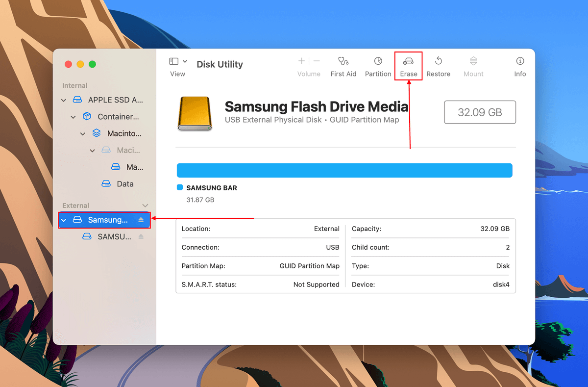Open the View sidebar options icon
The image size is (588, 387).
174,61
